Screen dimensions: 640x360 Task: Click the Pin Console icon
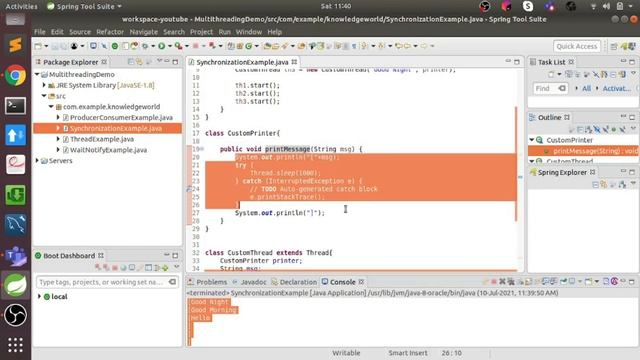(x=564, y=282)
